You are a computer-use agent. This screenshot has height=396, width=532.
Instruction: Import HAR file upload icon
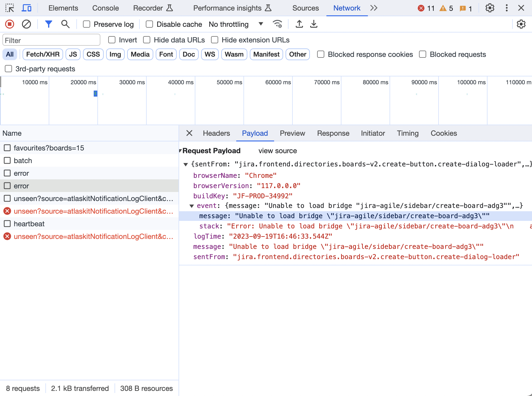pyautogui.click(x=299, y=24)
